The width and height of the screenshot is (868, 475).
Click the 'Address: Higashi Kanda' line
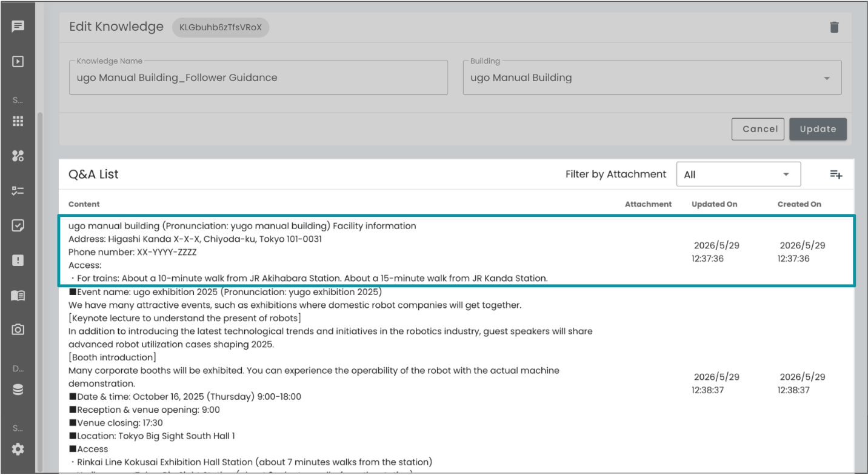coord(195,239)
